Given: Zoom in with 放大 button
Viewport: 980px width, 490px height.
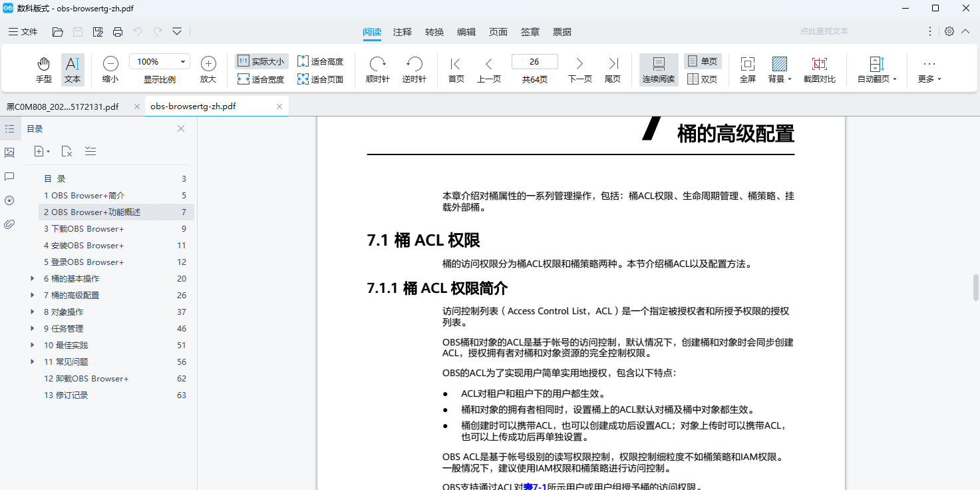Looking at the screenshot, I should 208,70.
